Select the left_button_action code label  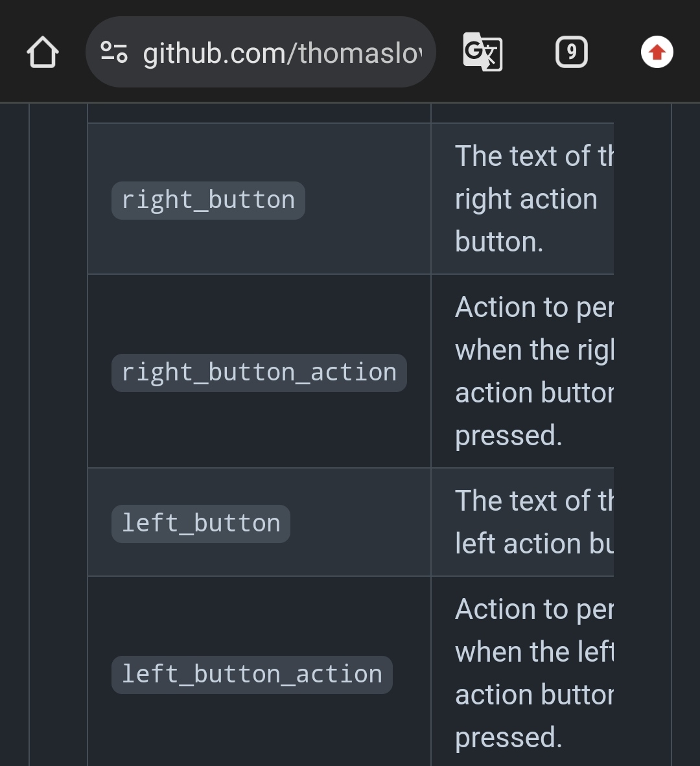point(252,675)
